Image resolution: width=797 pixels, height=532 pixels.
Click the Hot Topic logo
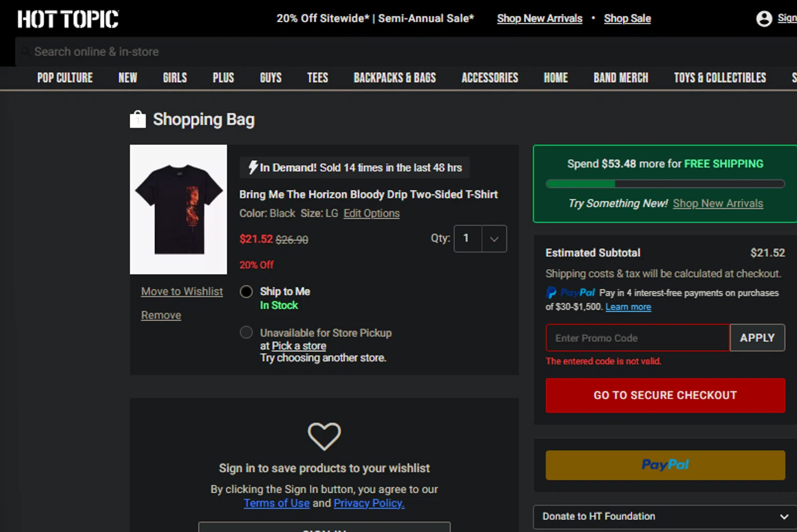click(x=68, y=19)
